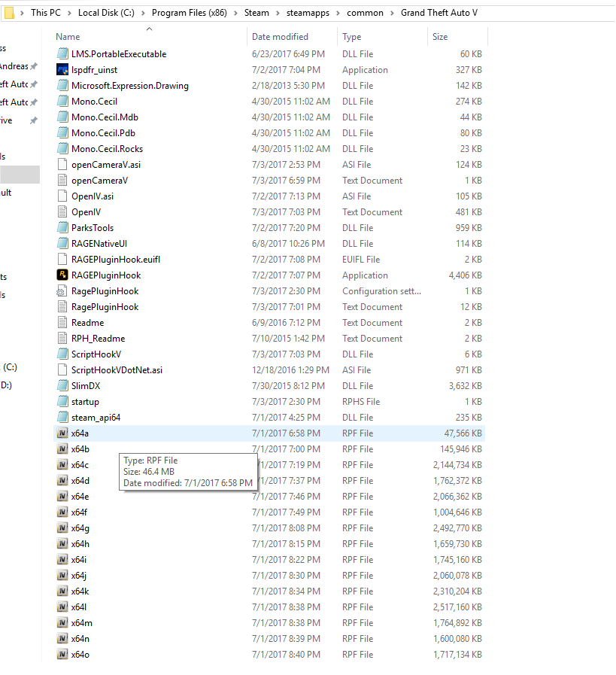Click the Readme text document icon
The height and width of the screenshot is (675, 616).
click(62, 322)
